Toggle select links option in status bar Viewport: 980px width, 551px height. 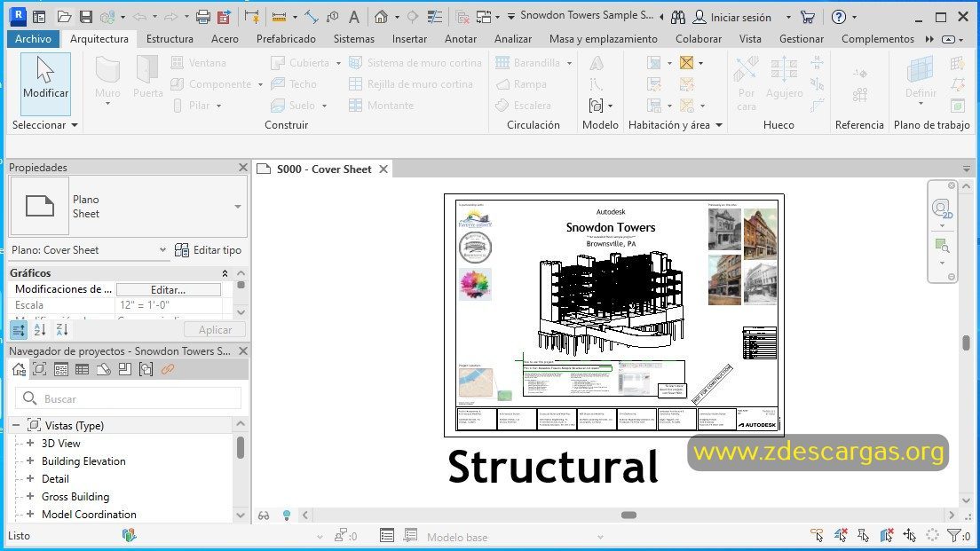(x=817, y=535)
